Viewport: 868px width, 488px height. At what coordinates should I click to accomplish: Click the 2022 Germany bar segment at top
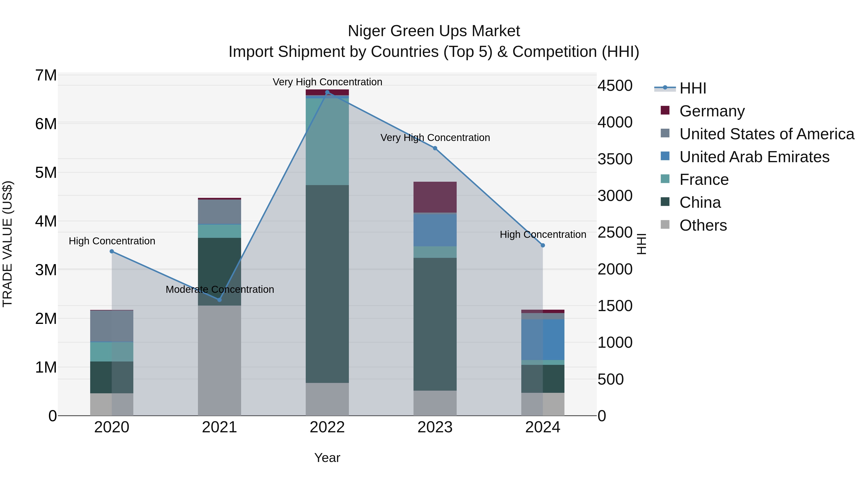tap(327, 92)
